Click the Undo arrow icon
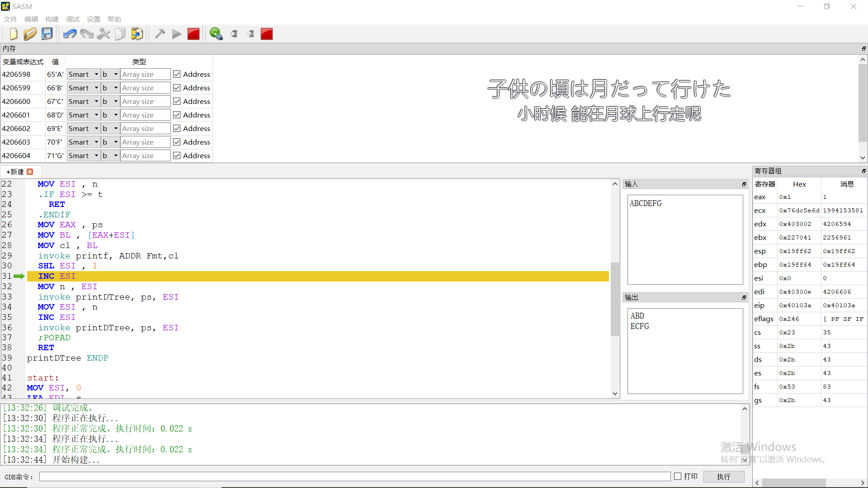This screenshot has height=488, width=868. click(x=70, y=34)
